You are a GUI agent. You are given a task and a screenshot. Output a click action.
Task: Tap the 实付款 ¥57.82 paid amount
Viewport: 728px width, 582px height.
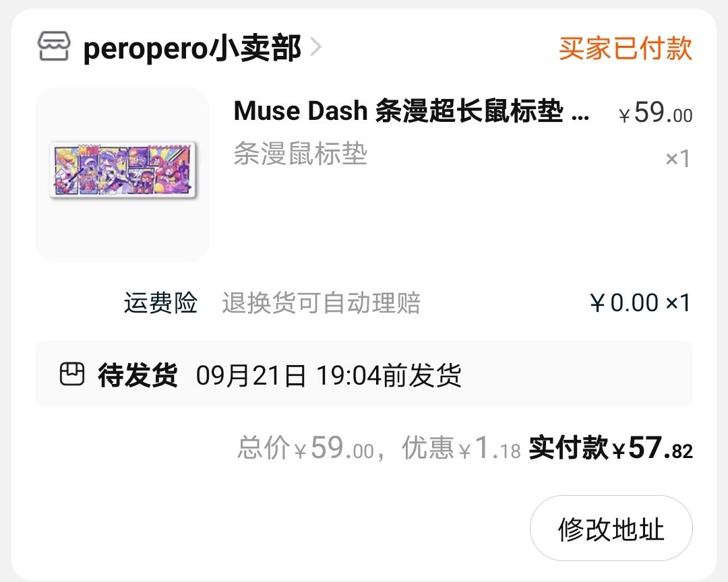[611, 448]
